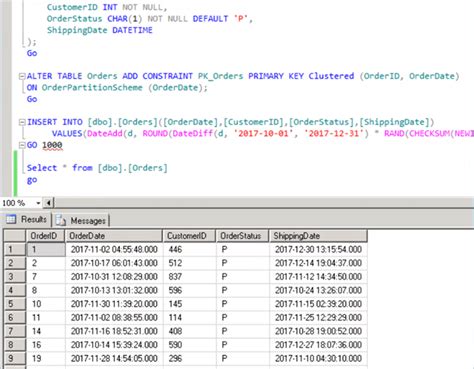Screen dimensions: 474x369
Task: Click OrderDate cell 2017-10-17 06:01:43.000
Action: coord(114,263)
